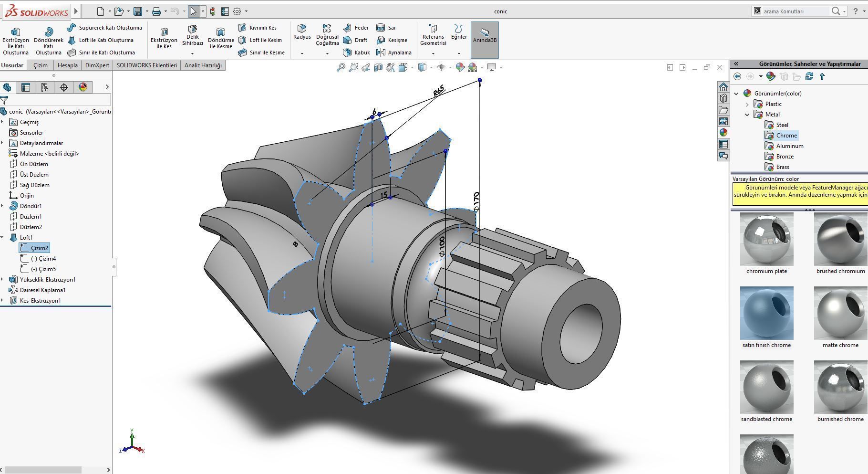Click Sınır ile Kesme command
The image size is (868, 474).
click(x=261, y=53)
